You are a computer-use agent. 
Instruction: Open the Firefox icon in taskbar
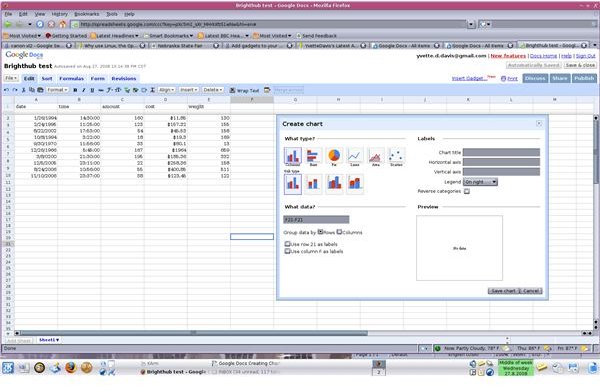(x=70, y=368)
